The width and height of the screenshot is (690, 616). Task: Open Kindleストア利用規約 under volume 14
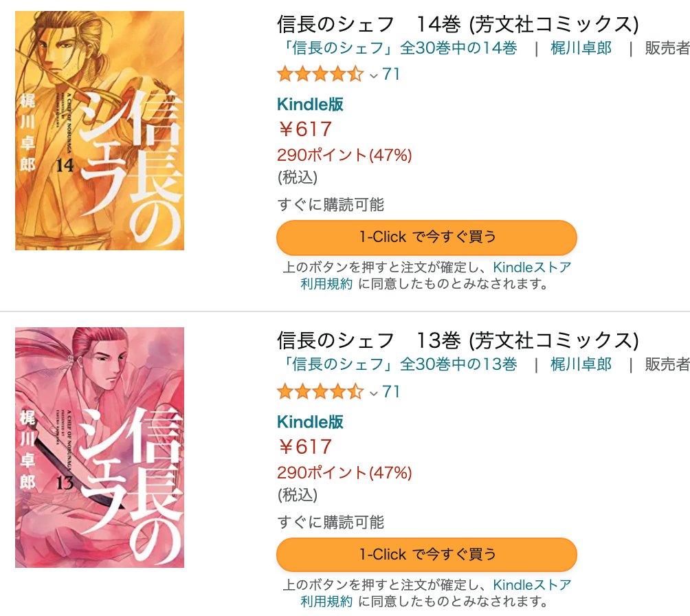[x=531, y=267]
